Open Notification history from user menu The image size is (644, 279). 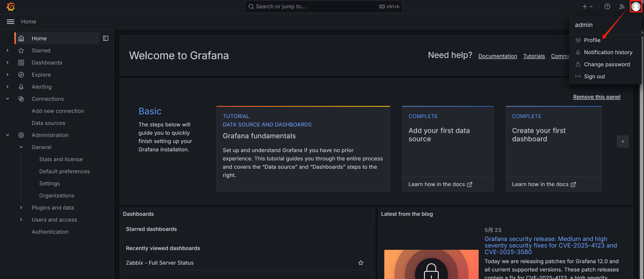[605, 52]
